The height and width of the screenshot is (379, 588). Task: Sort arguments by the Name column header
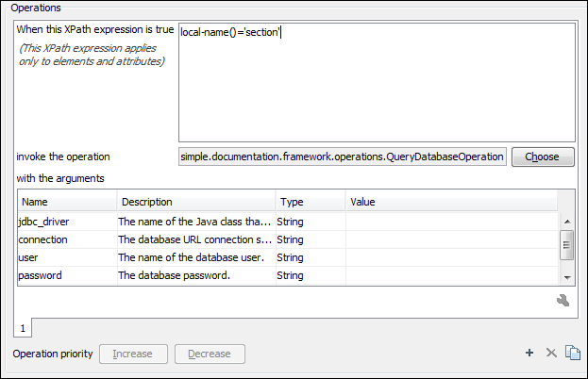click(66, 202)
